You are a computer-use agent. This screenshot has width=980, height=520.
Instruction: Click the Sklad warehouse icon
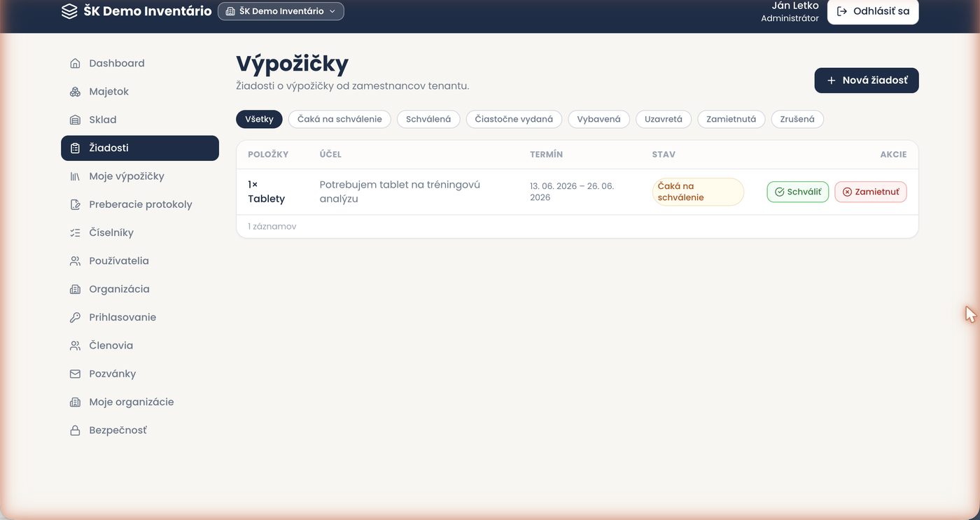pos(75,120)
